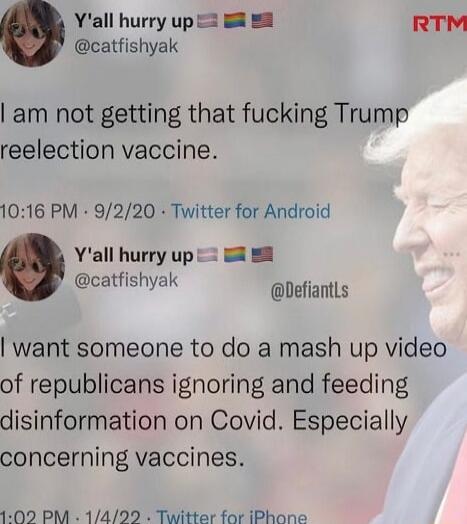Open the three-dot more options menu
Screen dimensions: 467x524
(452, 255)
